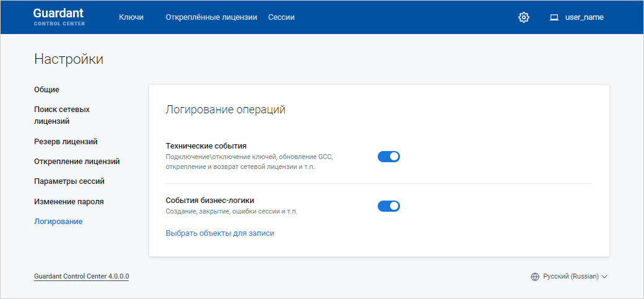
Task: Click the Выбрать объекты для записи link
Action: click(x=220, y=233)
